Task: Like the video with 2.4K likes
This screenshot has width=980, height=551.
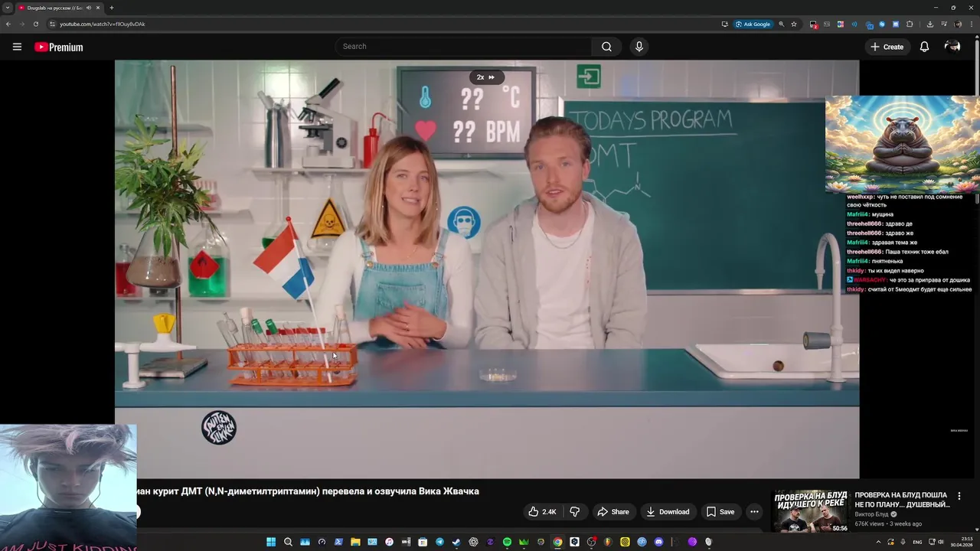Action: [x=542, y=512]
